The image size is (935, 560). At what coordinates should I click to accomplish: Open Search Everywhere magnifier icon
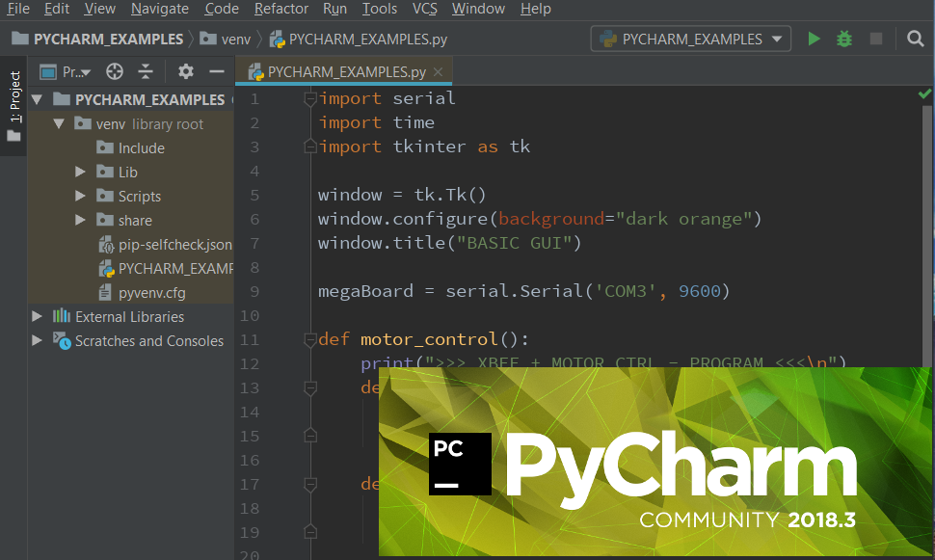click(916, 39)
